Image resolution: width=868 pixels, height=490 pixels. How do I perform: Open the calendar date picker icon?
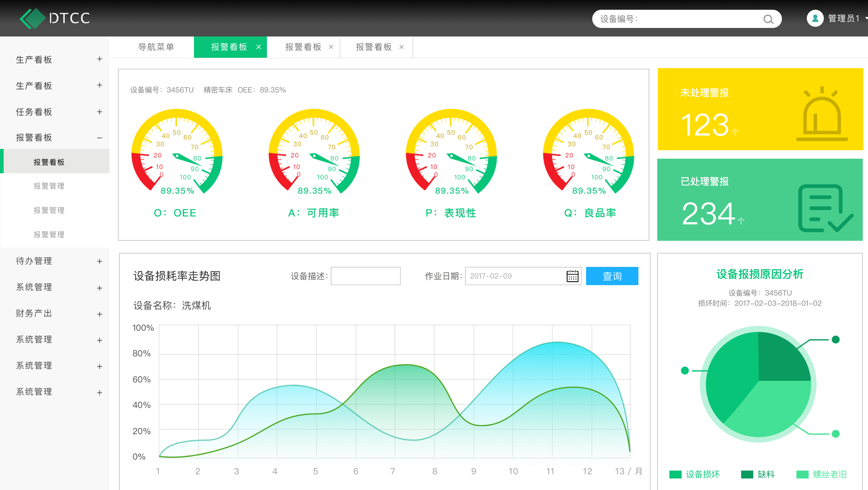coord(572,276)
